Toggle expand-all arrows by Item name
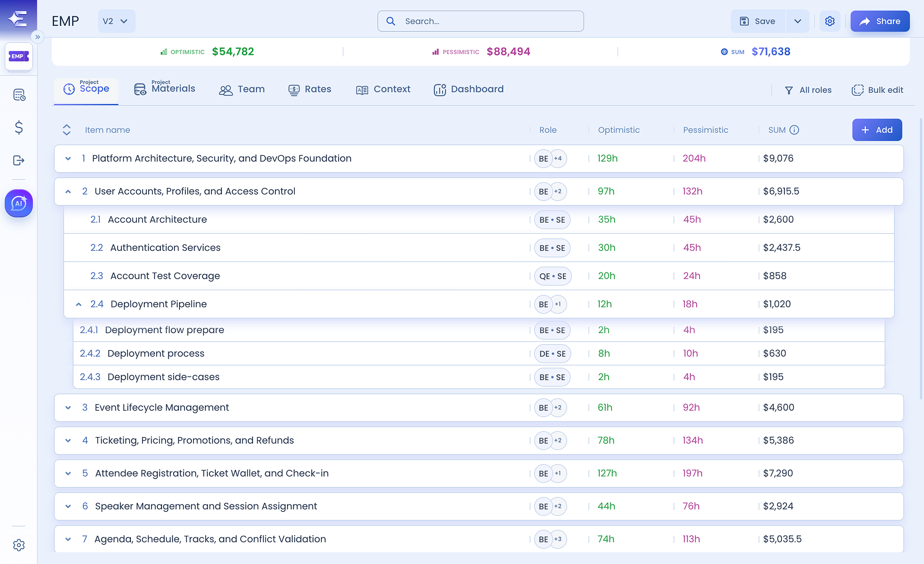This screenshot has height=564, width=924. click(66, 130)
